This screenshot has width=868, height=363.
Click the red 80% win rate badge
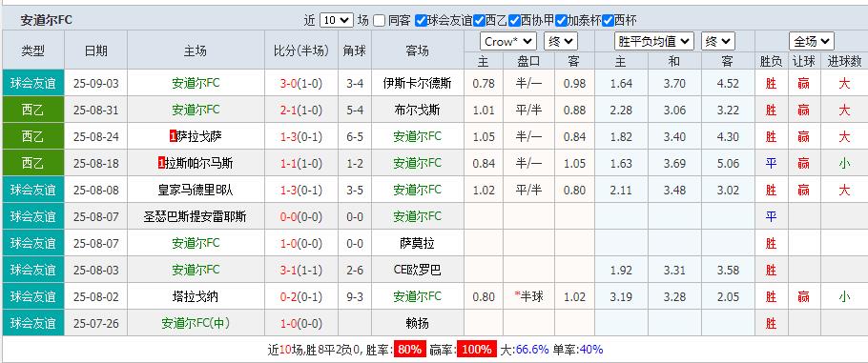pyautogui.click(x=410, y=349)
